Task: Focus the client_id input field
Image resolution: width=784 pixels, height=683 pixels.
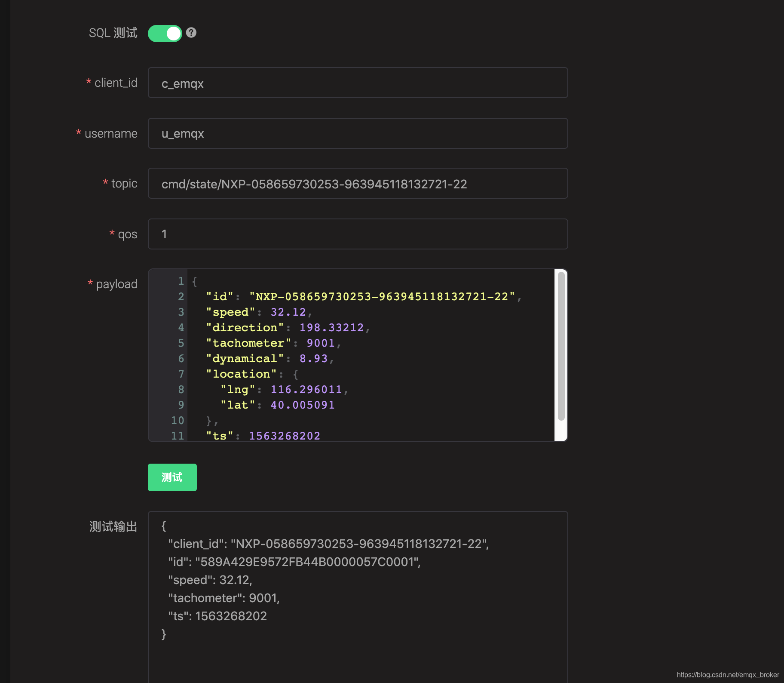Action: (358, 83)
